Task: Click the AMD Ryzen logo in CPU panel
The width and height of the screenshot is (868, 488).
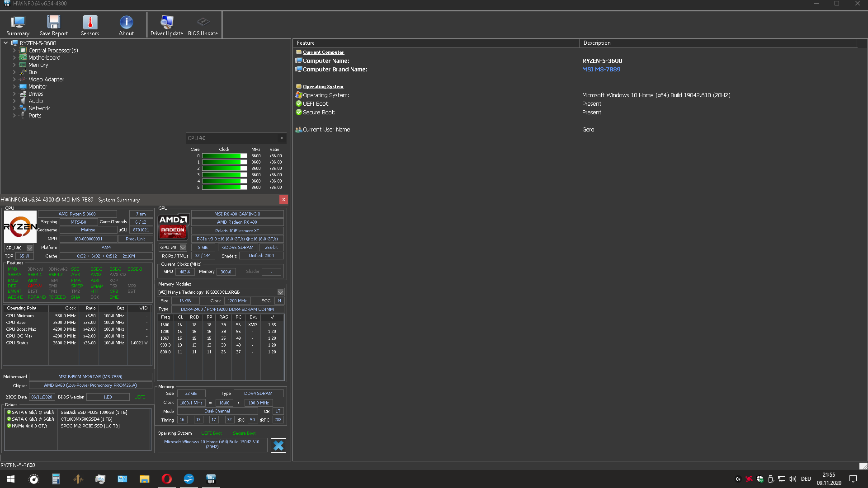Action: pyautogui.click(x=19, y=227)
